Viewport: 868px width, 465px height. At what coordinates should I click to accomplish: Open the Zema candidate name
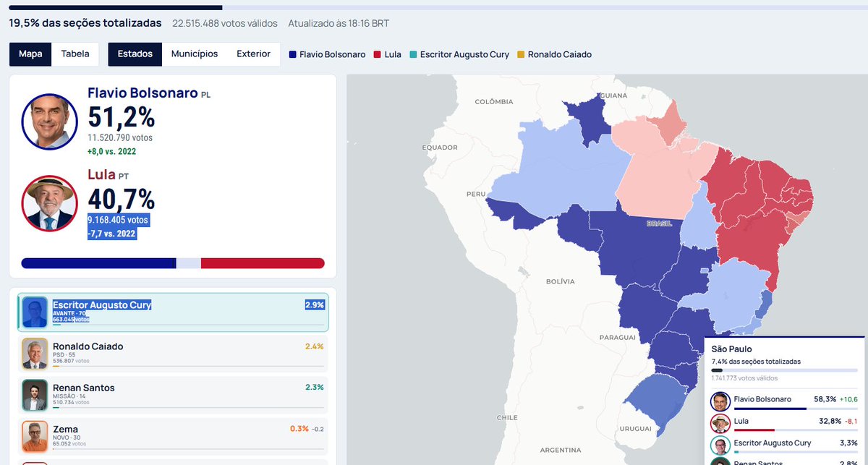pyautogui.click(x=65, y=429)
